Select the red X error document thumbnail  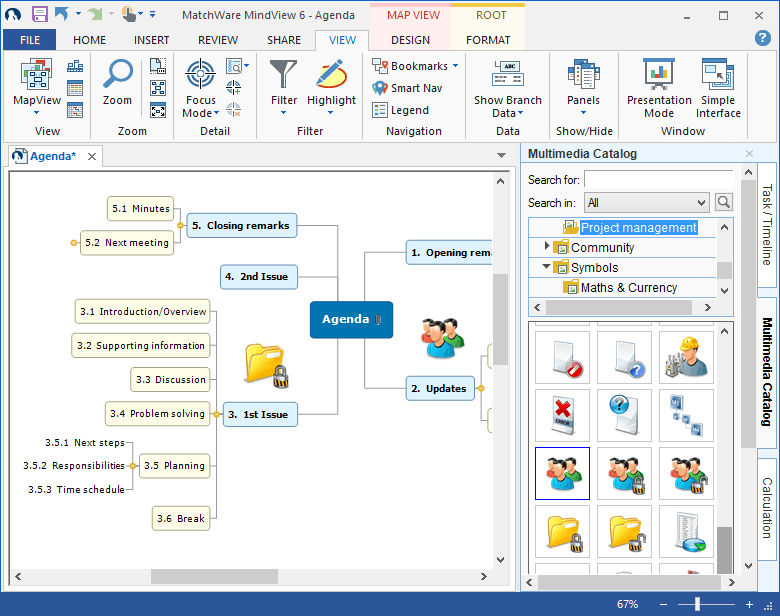coord(562,415)
